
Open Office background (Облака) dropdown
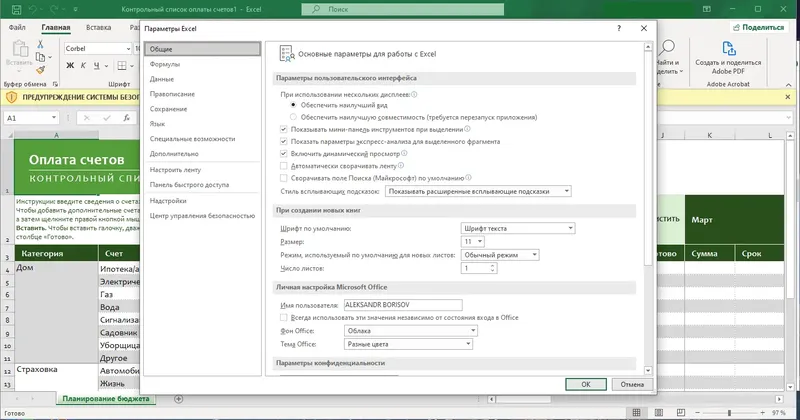click(x=411, y=331)
